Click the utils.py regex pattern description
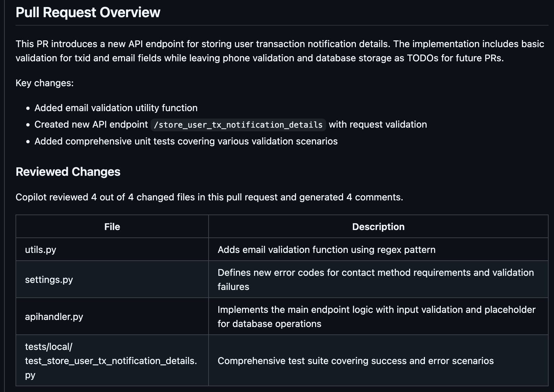 [326, 250]
